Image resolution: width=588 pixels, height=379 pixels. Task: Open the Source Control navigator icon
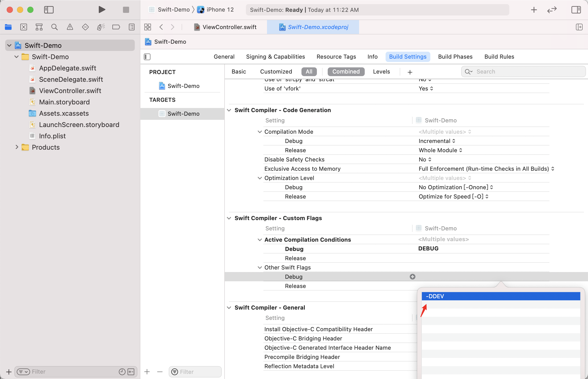coord(24,27)
